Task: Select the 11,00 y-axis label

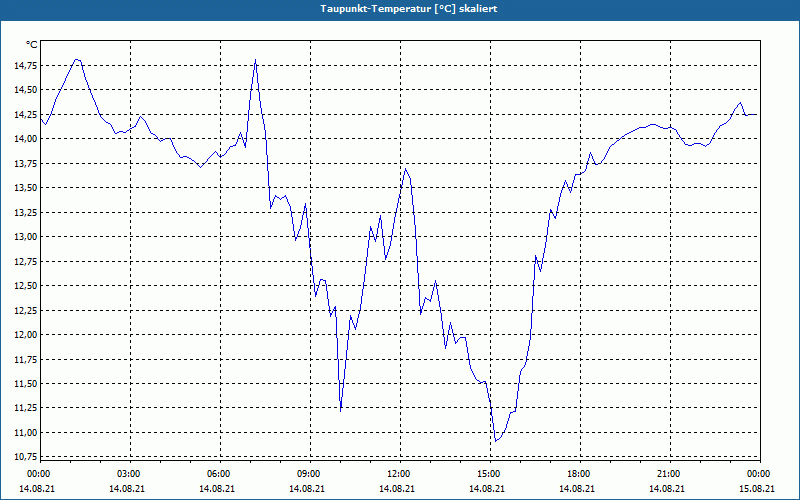Action: tap(25, 433)
